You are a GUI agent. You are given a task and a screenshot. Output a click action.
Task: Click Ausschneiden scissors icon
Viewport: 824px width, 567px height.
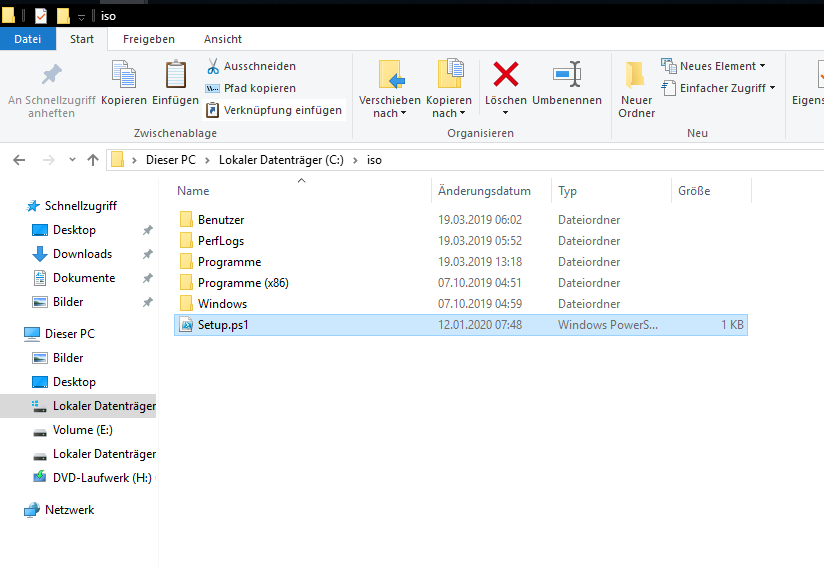pyautogui.click(x=213, y=66)
